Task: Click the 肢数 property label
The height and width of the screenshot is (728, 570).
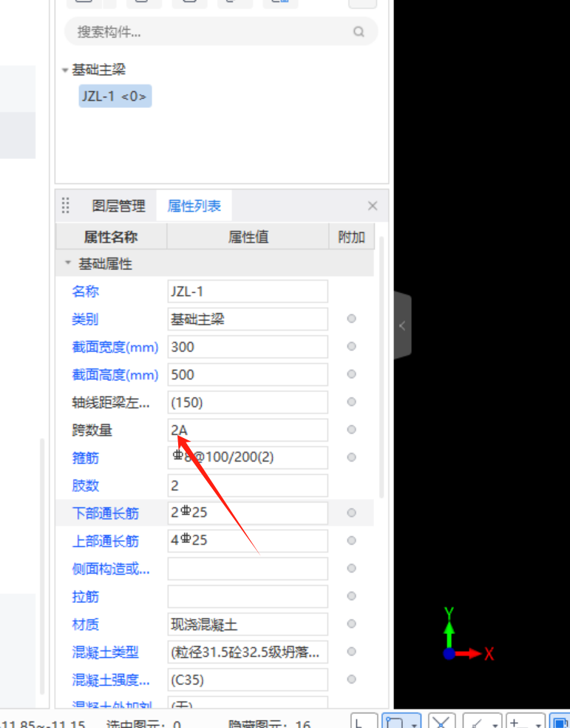Action: coord(85,485)
